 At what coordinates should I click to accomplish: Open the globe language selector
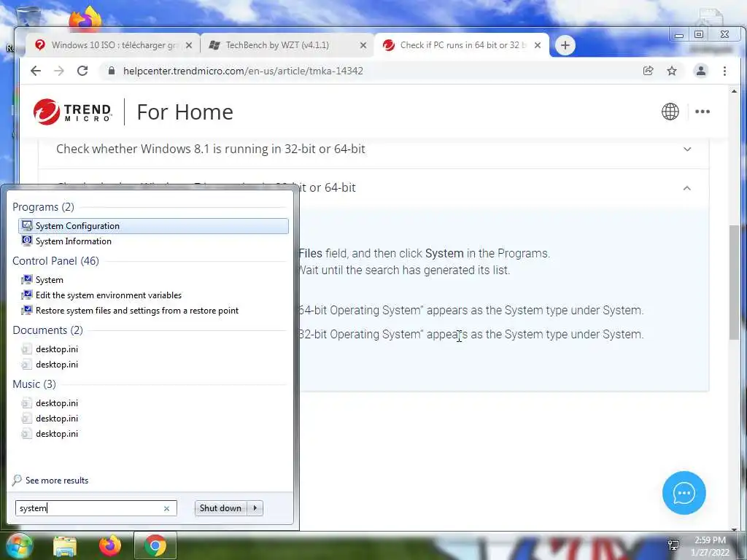[670, 112]
